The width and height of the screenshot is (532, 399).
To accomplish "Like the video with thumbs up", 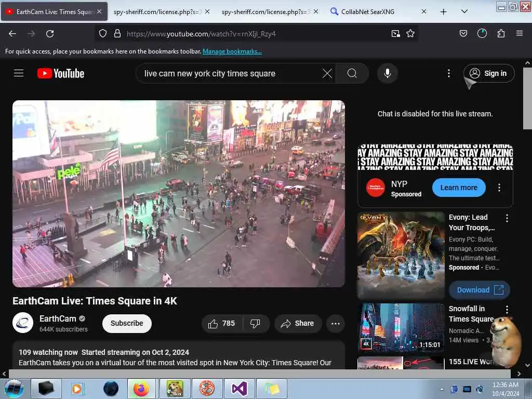I will click(x=222, y=323).
